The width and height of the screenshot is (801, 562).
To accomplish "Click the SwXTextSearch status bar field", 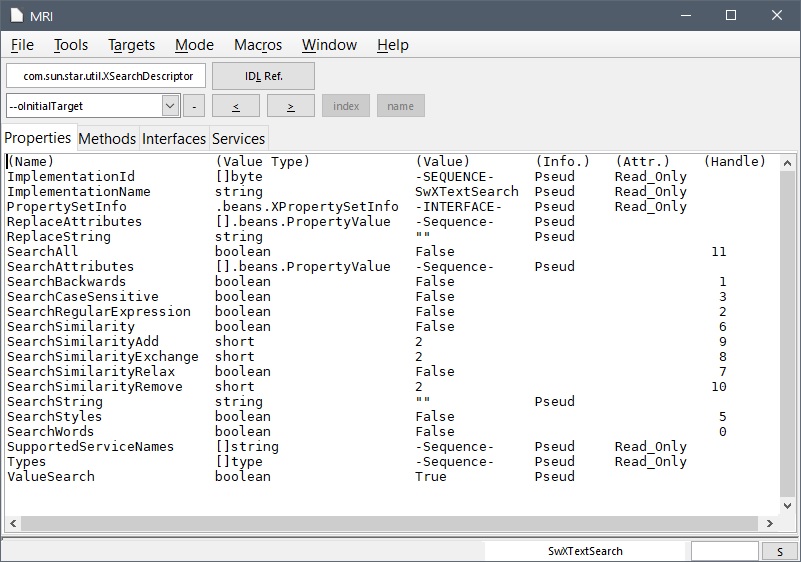I will coord(585,551).
